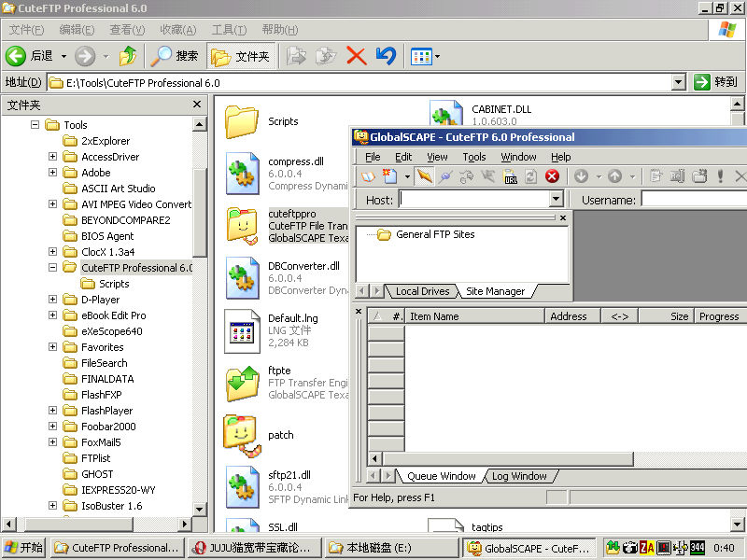
Task: Click the Connect to URL icon
Action: pos(510,176)
